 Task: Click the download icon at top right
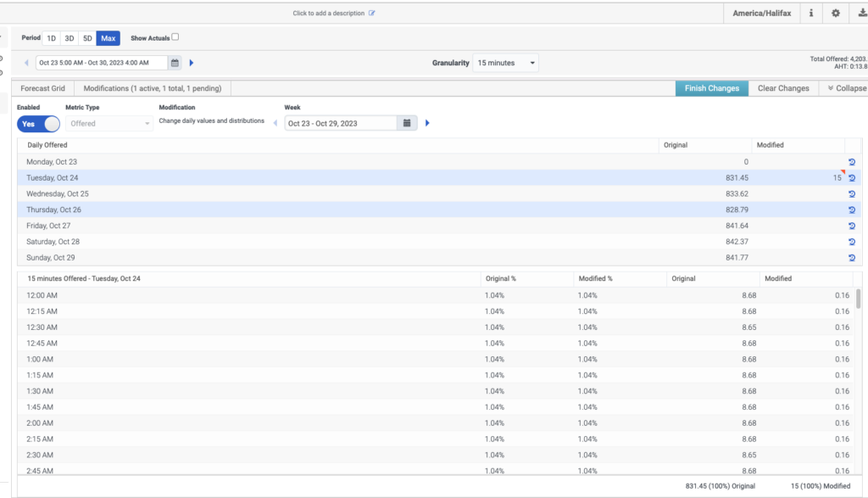pos(862,14)
